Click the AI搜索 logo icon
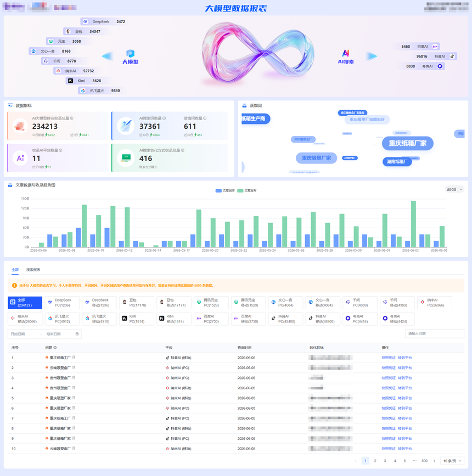The height and width of the screenshot is (476, 472). pos(346,53)
